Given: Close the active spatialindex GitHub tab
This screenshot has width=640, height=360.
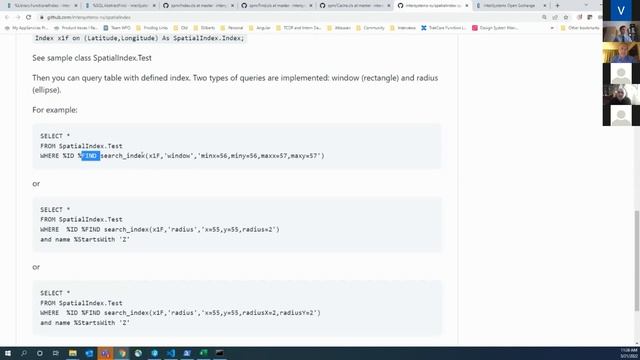Looking at the screenshot, I should point(467,6).
